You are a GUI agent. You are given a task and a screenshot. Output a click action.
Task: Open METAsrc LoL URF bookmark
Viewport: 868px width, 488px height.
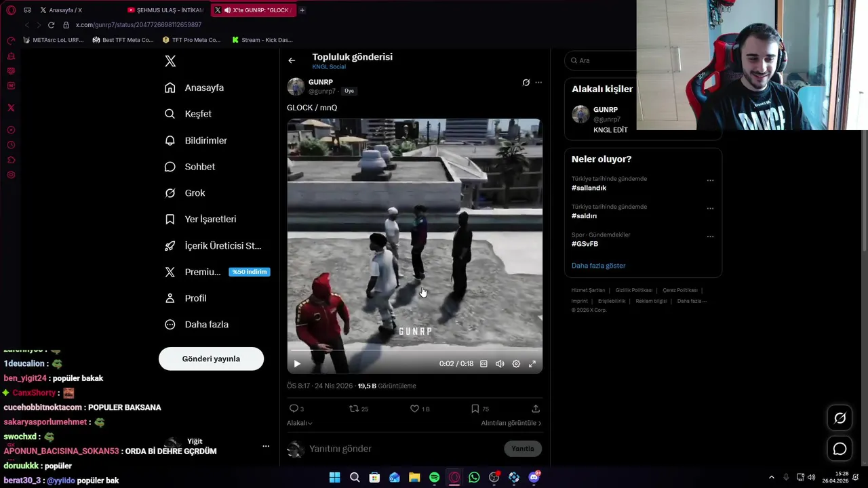tap(53, 40)
